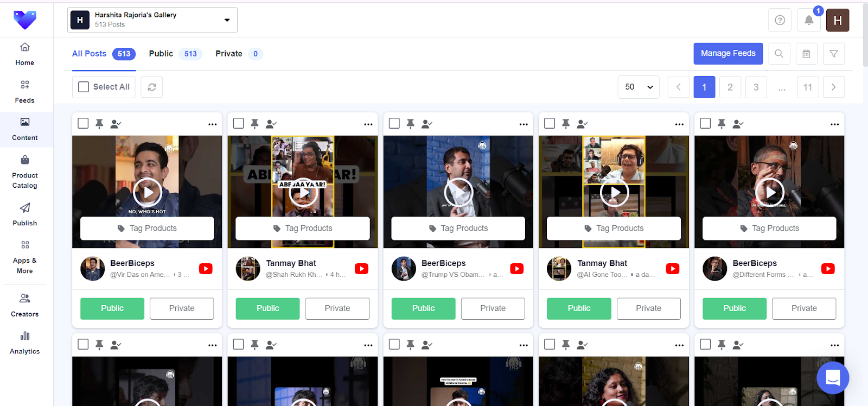Screen dimensions: 868x406
Task: Play the Vir Das video thumbnail
Action: coord(148,192)
